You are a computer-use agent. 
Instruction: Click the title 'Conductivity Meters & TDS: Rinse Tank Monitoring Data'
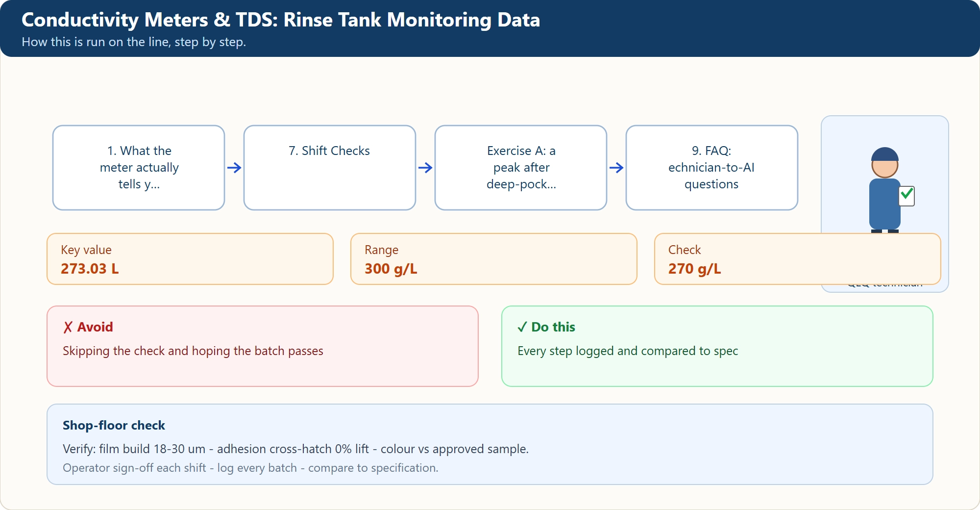pos(281,20)
